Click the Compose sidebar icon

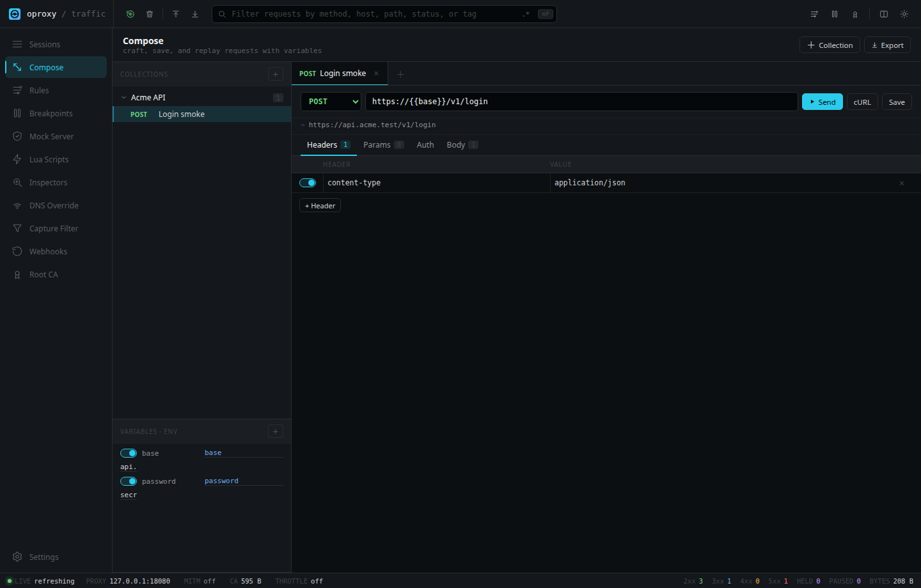pos(17,67)
